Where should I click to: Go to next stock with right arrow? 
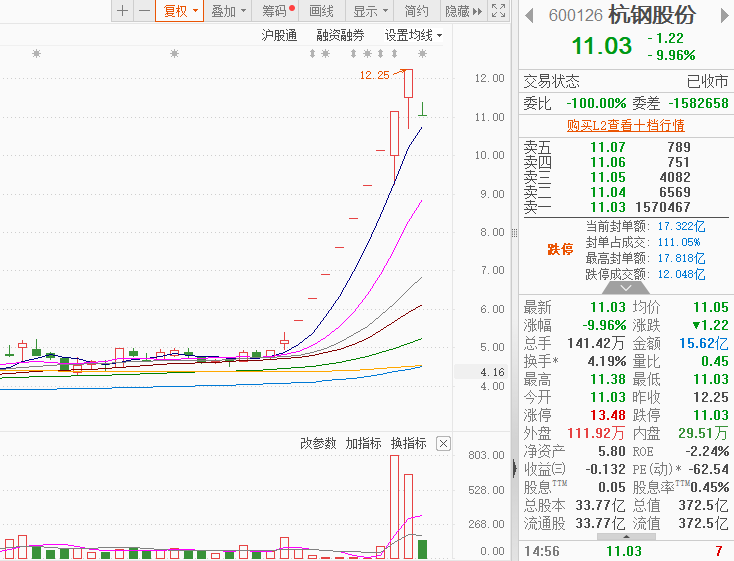point(724,15)
